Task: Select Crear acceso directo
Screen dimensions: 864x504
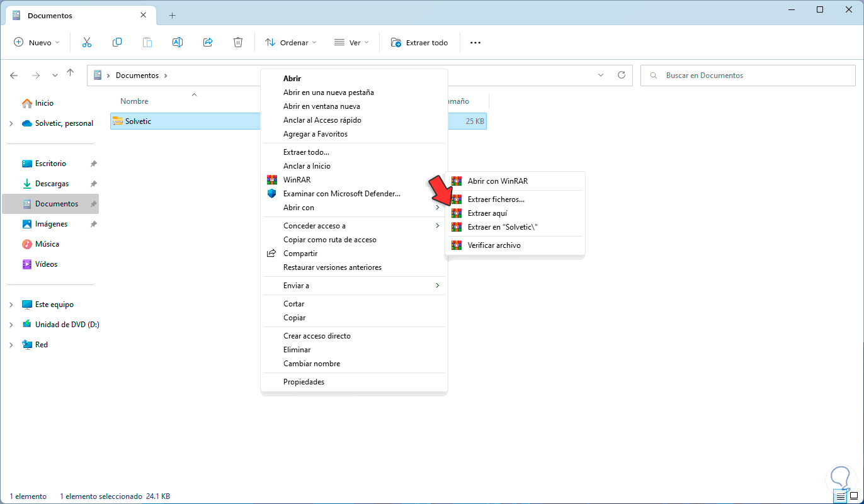Action: (354, 336)
